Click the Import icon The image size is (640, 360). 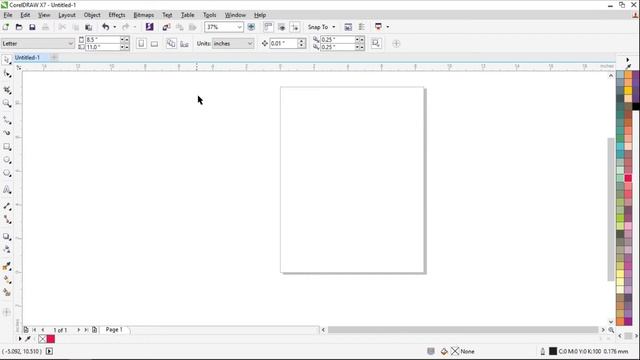(166, 27)
